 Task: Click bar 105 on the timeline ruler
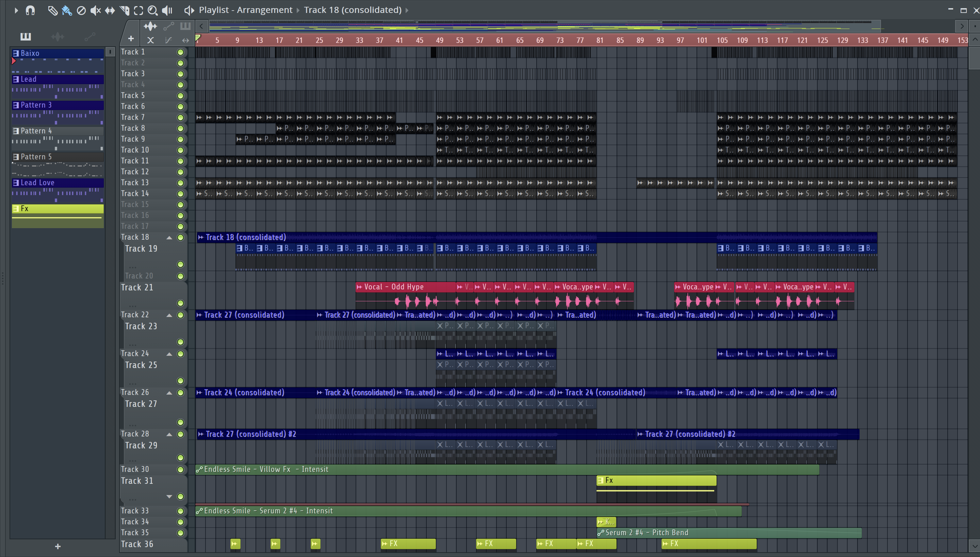tap(722, 40)
